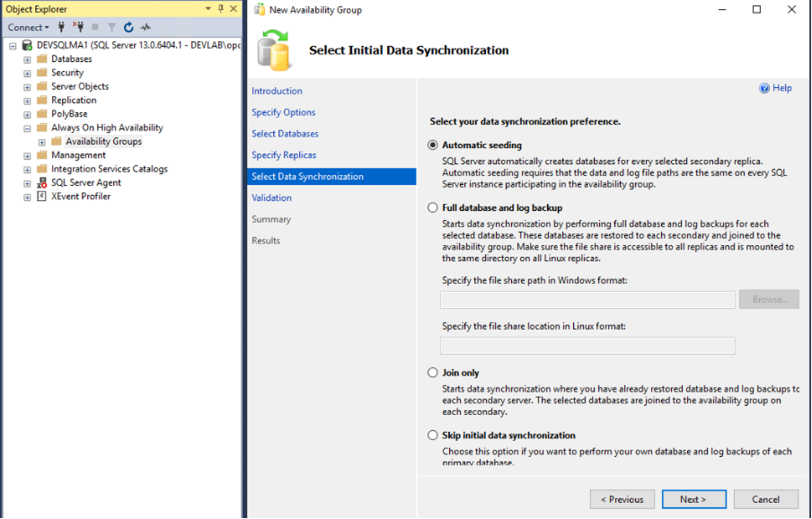Click the heartbeat activity icon in Object Explorer
Screen dimensions: 812x519
pos(145,27)
